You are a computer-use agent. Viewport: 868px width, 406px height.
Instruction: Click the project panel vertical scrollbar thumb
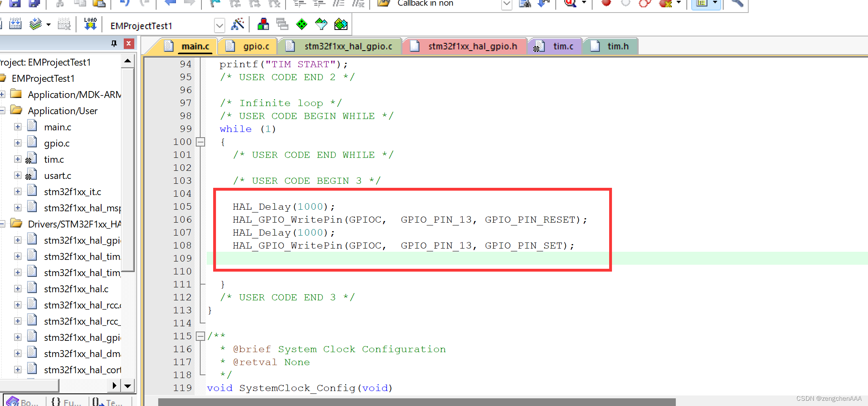[x=127, y=170]
